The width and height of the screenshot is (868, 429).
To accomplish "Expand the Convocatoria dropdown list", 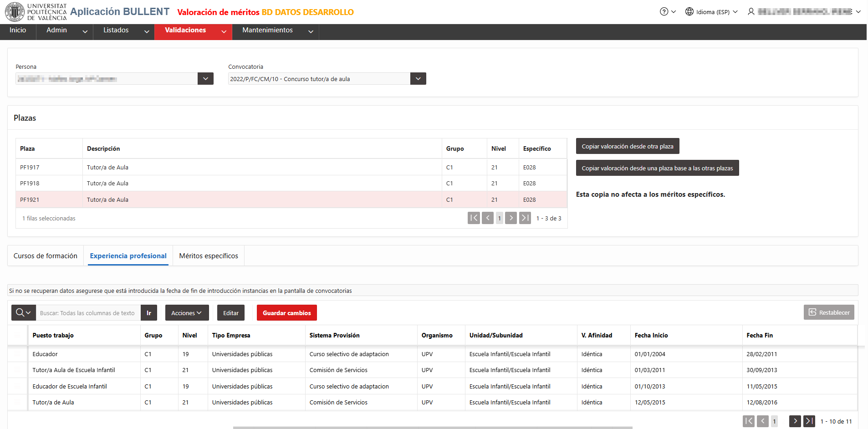I will [x=418, y=79].
